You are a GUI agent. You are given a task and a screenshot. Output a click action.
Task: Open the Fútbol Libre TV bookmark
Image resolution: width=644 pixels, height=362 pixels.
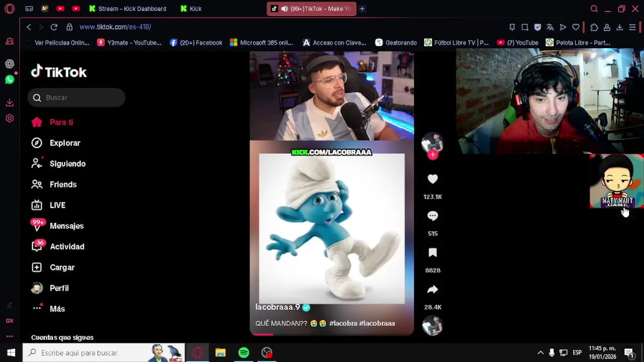(x=456, y=43)
